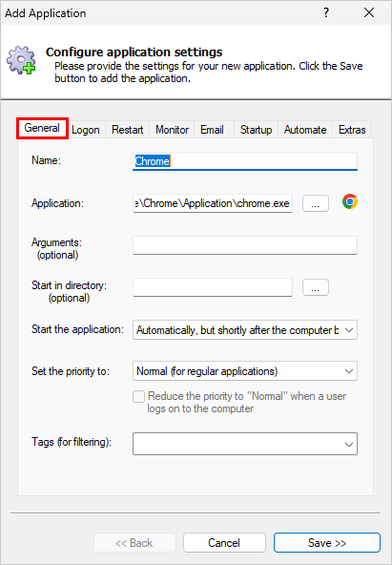Image resolution: width=392 pixels, height=565 pixels.
Task: Click the Cancel button
Action: (x=224, y=543)
